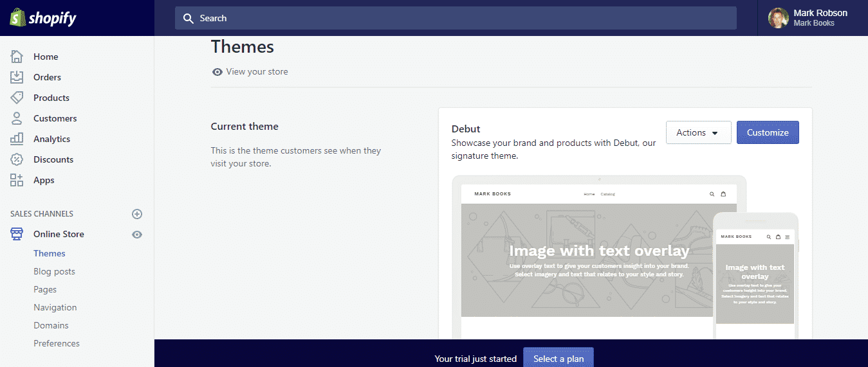Click the Apps grid icon
This screenshot has height=367, width=868.
click(17, 180)
